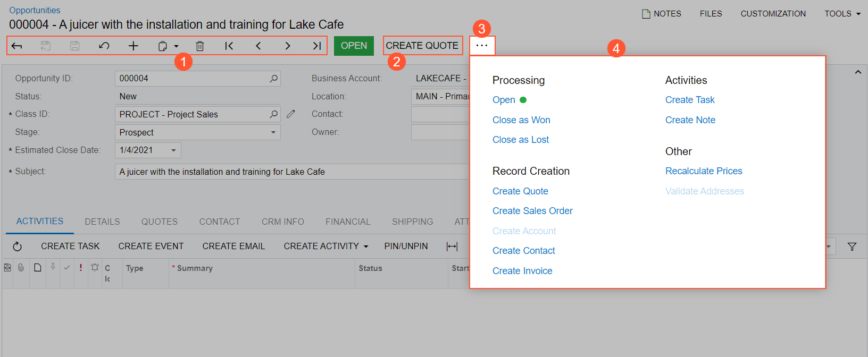Refresh the activities grid
The image size is (868, 357).
pos(17,246)
